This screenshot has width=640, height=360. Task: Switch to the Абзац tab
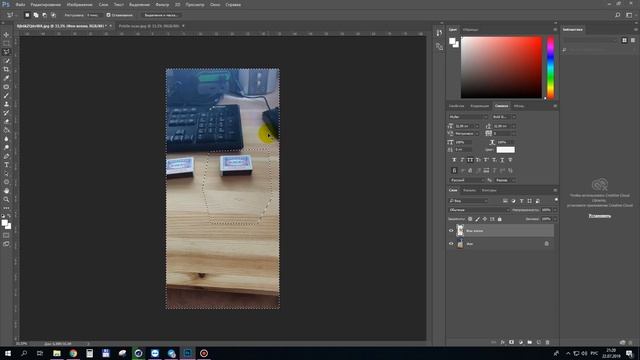pyautogui.click(x=519, y=106)
